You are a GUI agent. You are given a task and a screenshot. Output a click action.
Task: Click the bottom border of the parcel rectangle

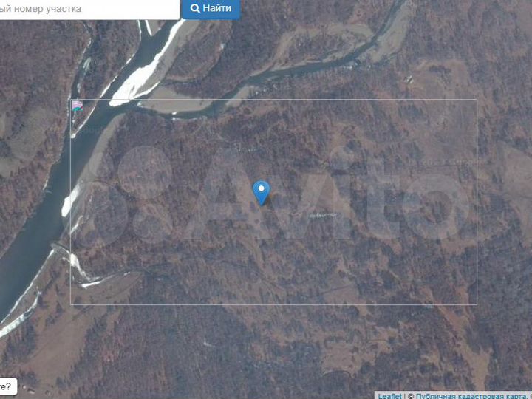(273, 304)
